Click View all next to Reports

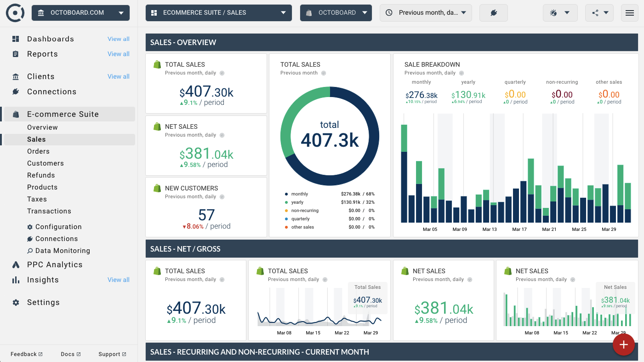coord(119,54)
